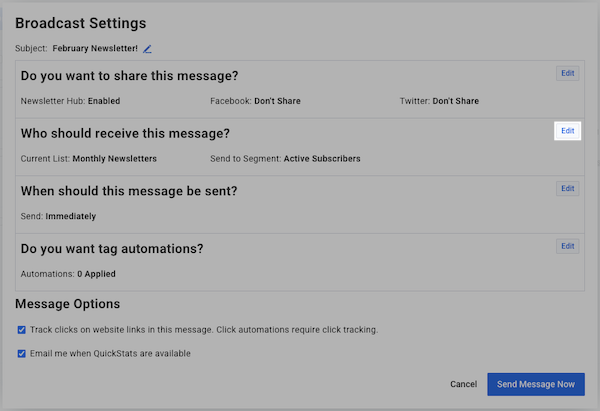Click the Twitter: Don't Share value
This screenshot has width=600, height=411.
[439, 101]
